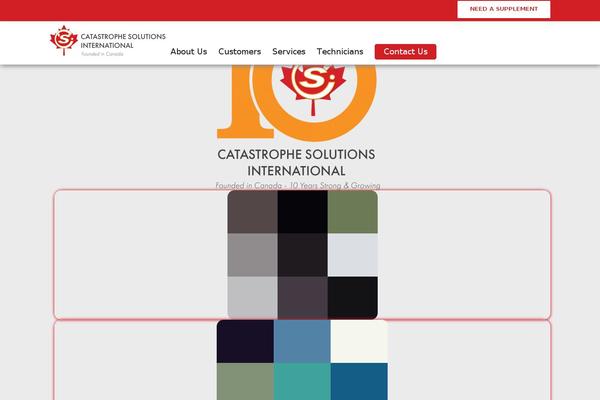Click tagline Founded in Canada - 10 Years Strong

click(x=298, y=185)
